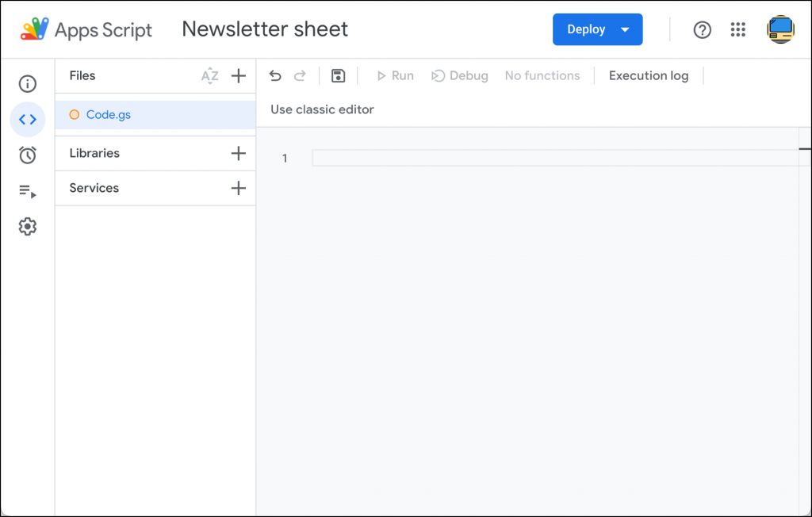The image size is (812, 517).
Task: Sort files alphabetically with the A-Z icon
Action: (209, 75)
